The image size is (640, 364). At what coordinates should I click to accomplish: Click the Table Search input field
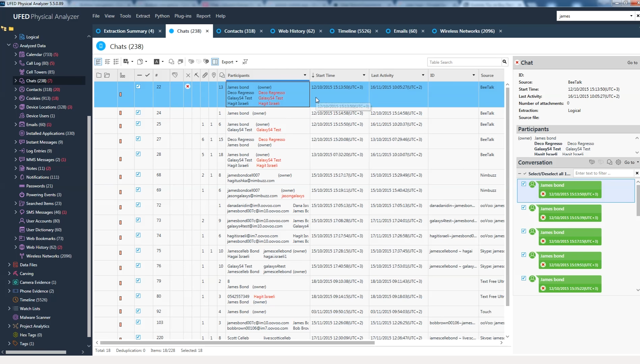(x=464, y=62)
